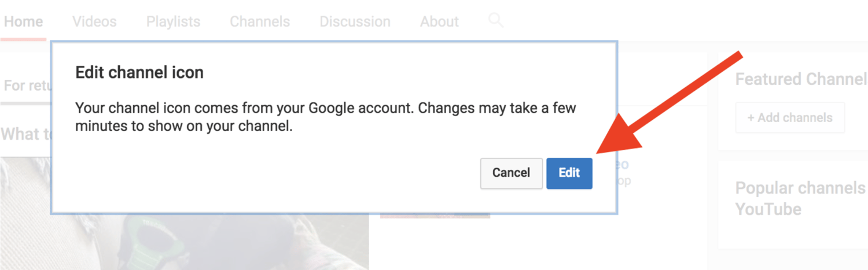Switch to the Home tab
Image resolution: width=868 pixels, height=270 pixels.
pyautogui.click(x=24, y=22)
